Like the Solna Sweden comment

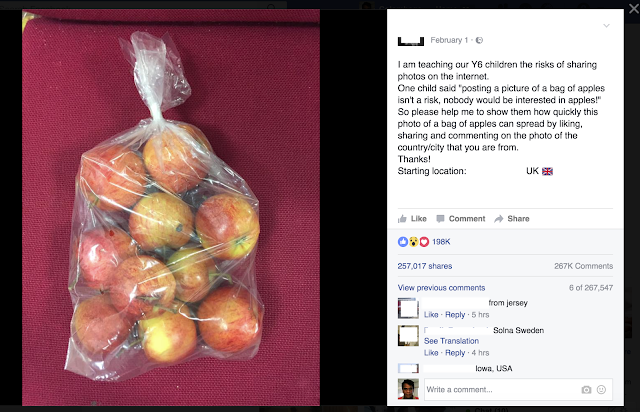[x=431, y=353]
